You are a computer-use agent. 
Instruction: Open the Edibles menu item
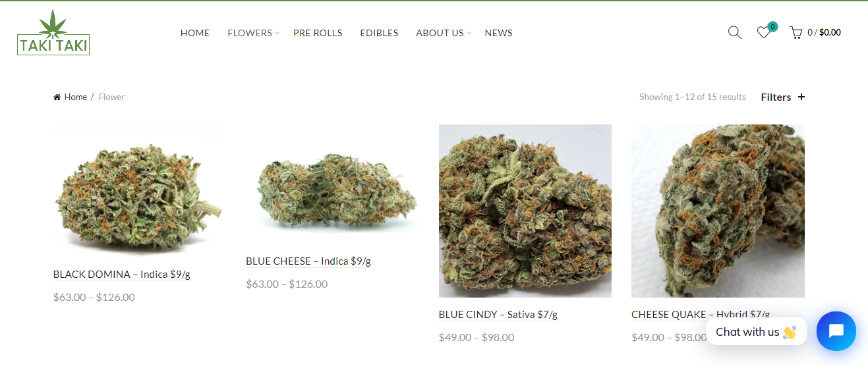(x=379, y=33)
